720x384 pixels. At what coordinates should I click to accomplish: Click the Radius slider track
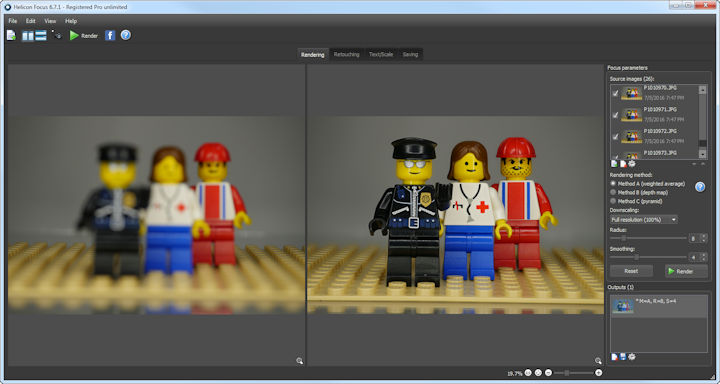pyautogui.click(x=648, y=238)
